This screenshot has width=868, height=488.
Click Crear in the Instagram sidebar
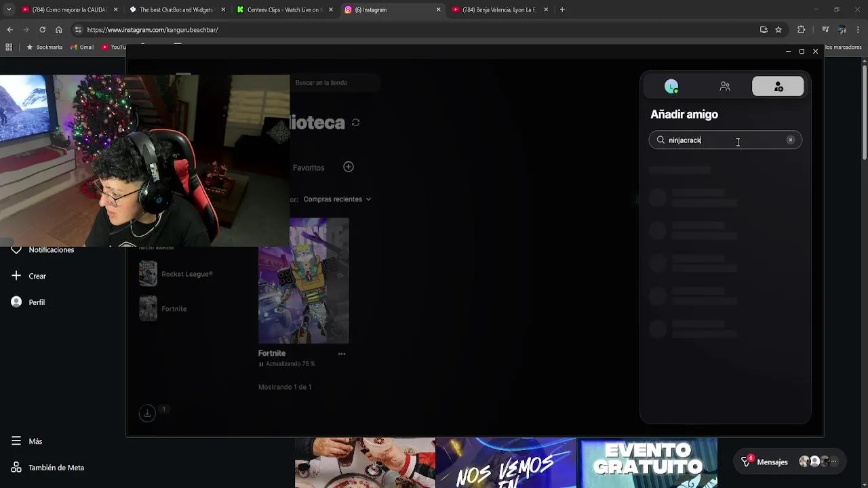pos(28,276)
